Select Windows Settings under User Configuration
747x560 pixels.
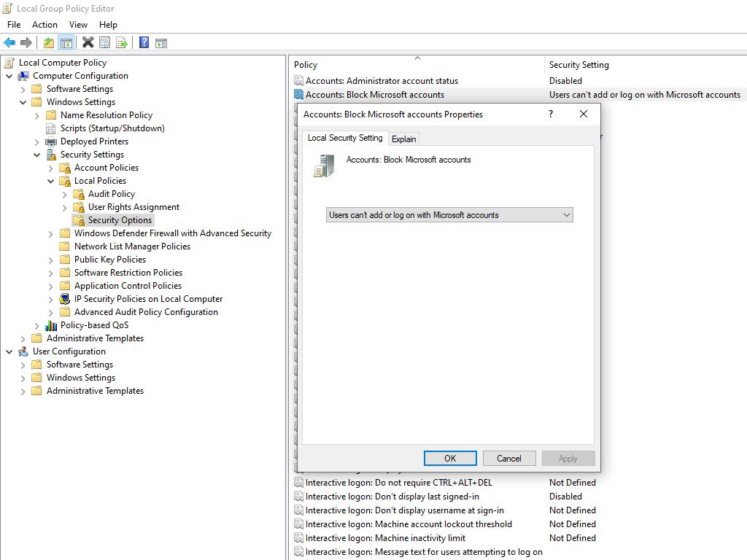(x=81, y=378)
